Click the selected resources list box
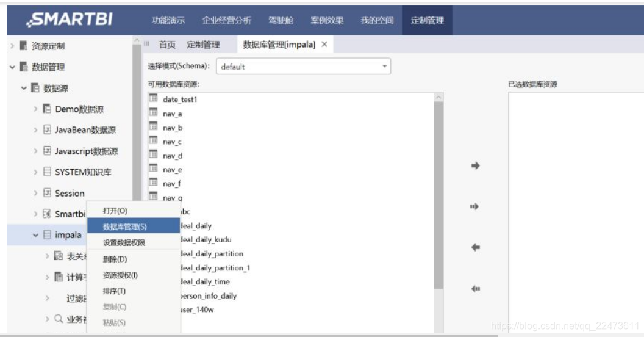Screen dimensions: 644x337 click(x=576, y=212)
